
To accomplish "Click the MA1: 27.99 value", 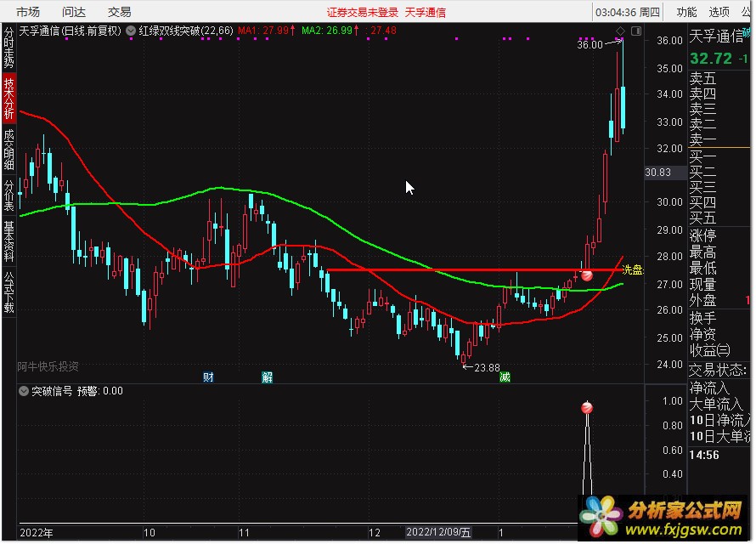I will coord(267,31).
